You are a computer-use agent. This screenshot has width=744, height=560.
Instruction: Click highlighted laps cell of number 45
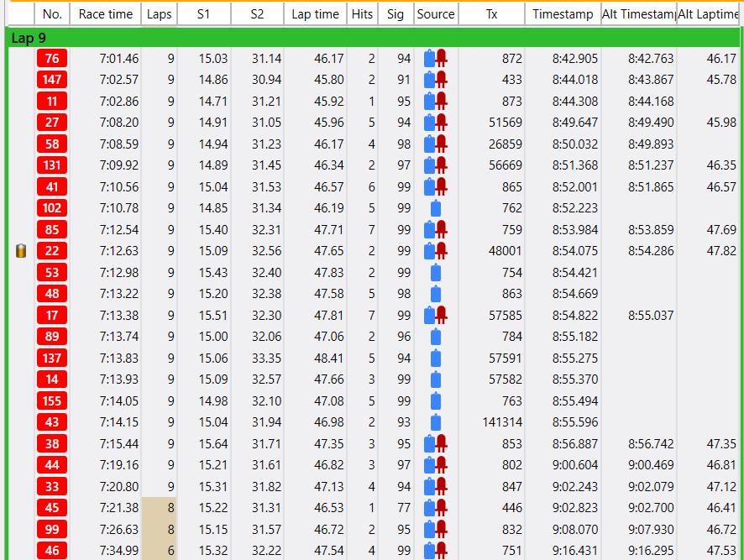point(160,508)
